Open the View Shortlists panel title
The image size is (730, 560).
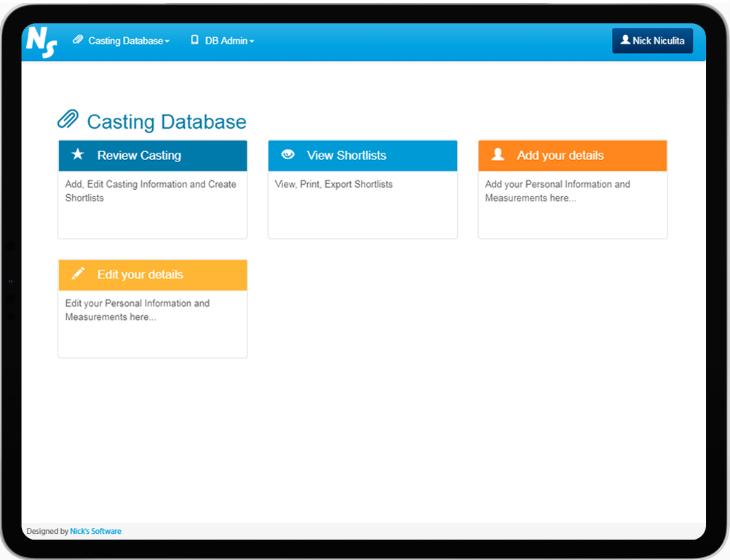tap(346, 156)
